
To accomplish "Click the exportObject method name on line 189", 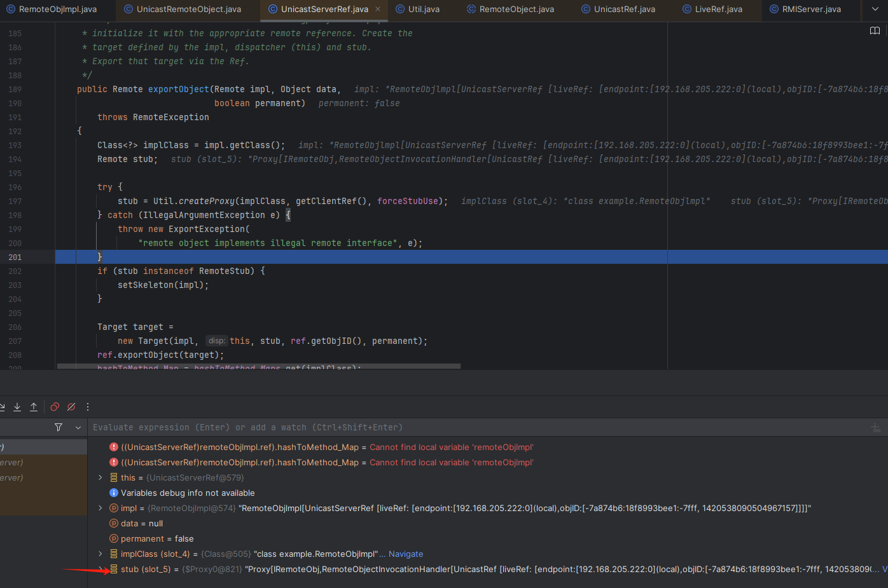I will point(179,89).
